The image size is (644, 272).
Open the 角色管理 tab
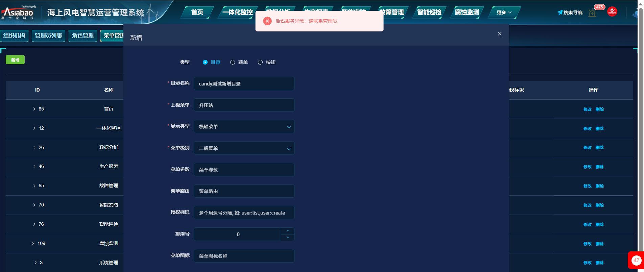point(83,35)
